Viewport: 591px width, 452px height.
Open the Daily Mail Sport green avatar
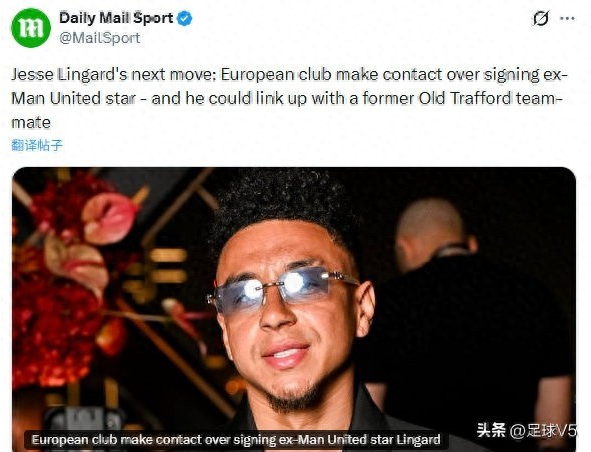(x=31, y=28)
